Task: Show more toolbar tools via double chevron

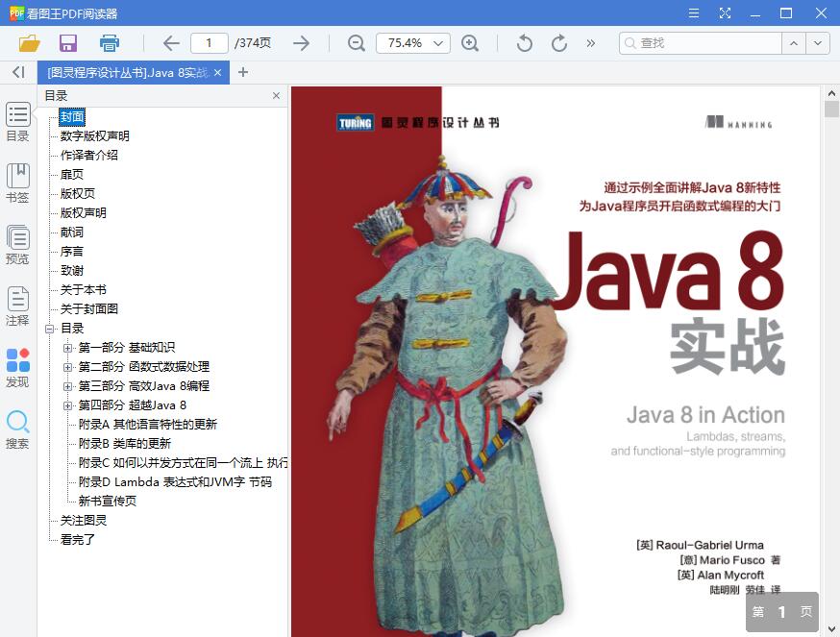Action: pyautogui.click(x=590, y=43)
